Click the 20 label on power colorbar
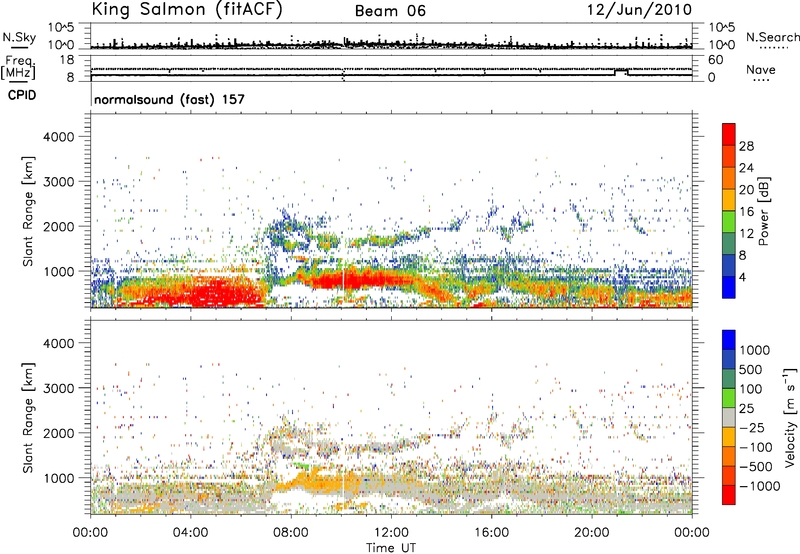 (x=746, y=190)
